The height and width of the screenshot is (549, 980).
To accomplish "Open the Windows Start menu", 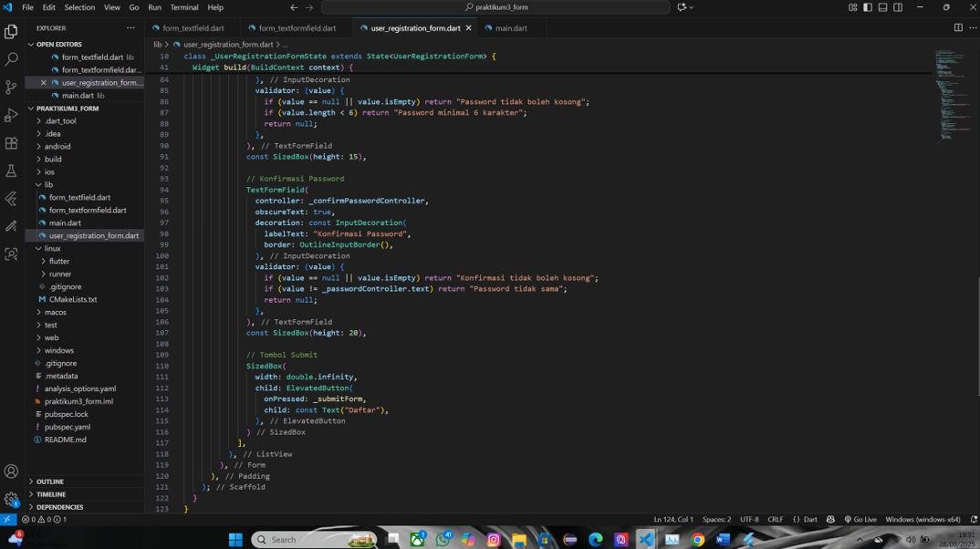I will [x=235, y=540].
